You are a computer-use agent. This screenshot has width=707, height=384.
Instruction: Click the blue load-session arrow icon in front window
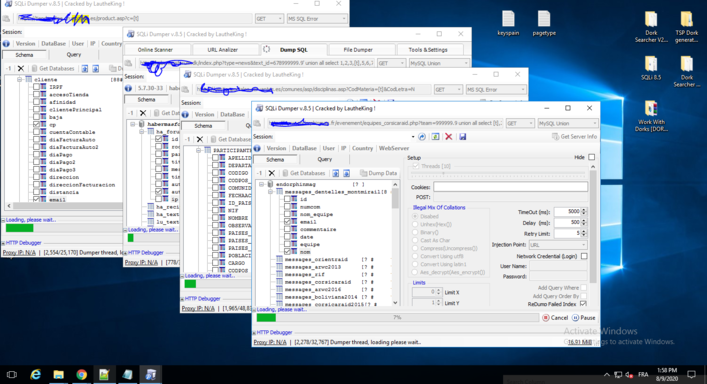click(422, 137)
